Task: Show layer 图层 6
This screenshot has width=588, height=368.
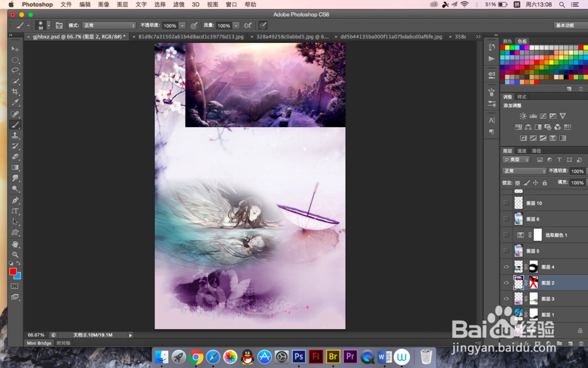Action: 506,219
